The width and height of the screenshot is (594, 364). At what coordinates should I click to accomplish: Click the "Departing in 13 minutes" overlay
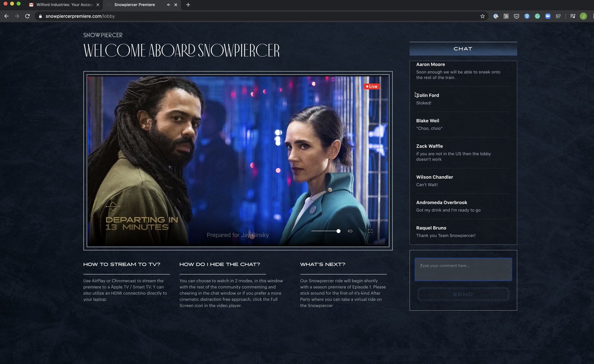[x=142, y=223]
